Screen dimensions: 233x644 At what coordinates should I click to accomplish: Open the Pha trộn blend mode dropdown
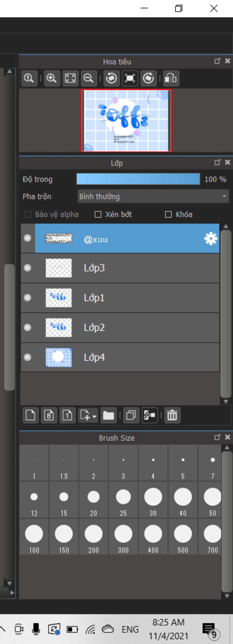point(153,197)
